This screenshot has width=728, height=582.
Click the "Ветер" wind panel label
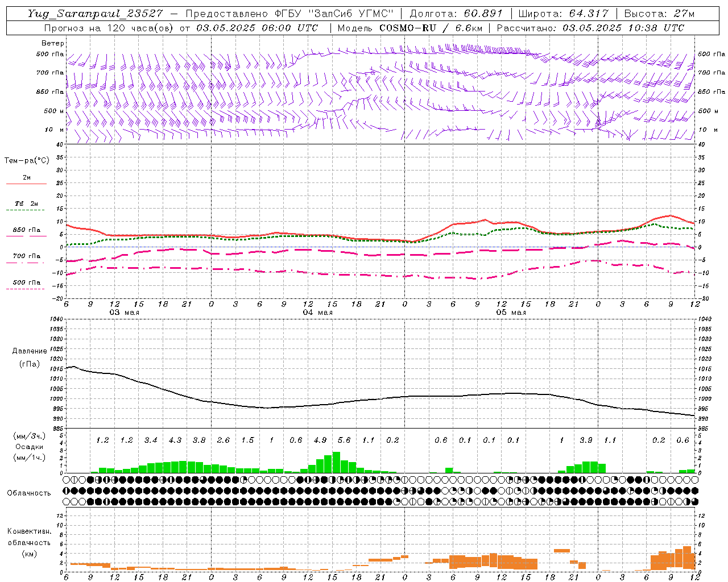point(52,43)
